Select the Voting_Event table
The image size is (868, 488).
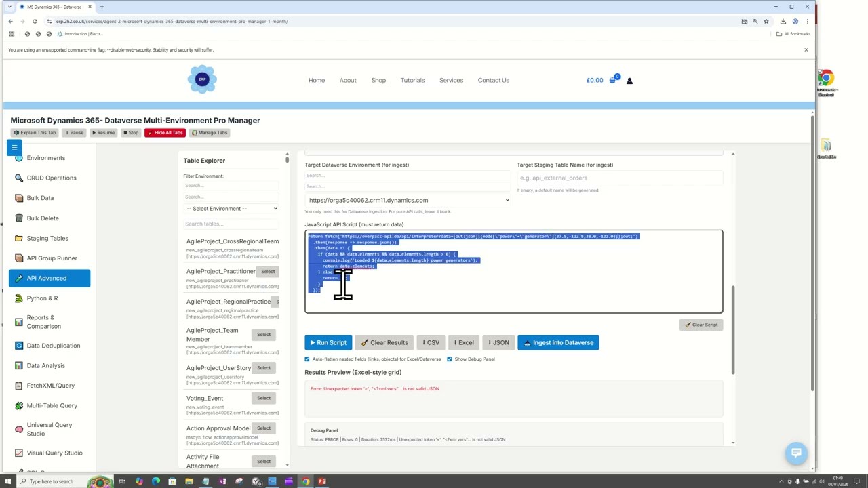pos(264,398)
